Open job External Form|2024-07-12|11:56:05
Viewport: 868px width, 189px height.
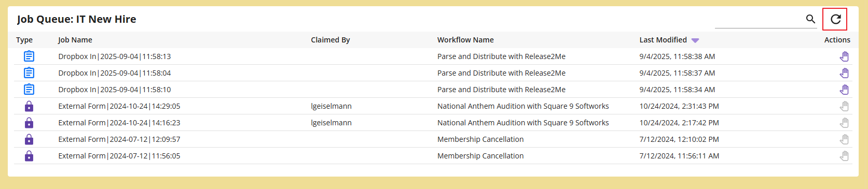(x=119, y=156)
